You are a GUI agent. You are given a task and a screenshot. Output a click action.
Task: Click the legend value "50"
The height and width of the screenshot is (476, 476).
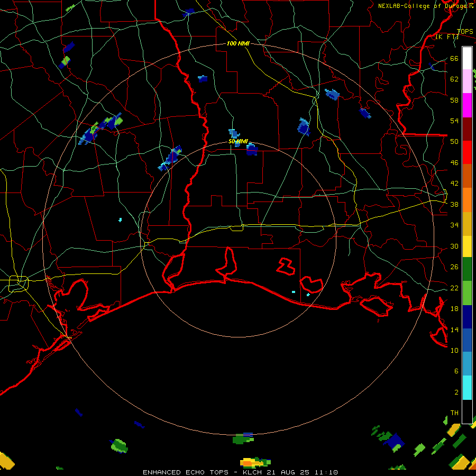pos(454,141)
